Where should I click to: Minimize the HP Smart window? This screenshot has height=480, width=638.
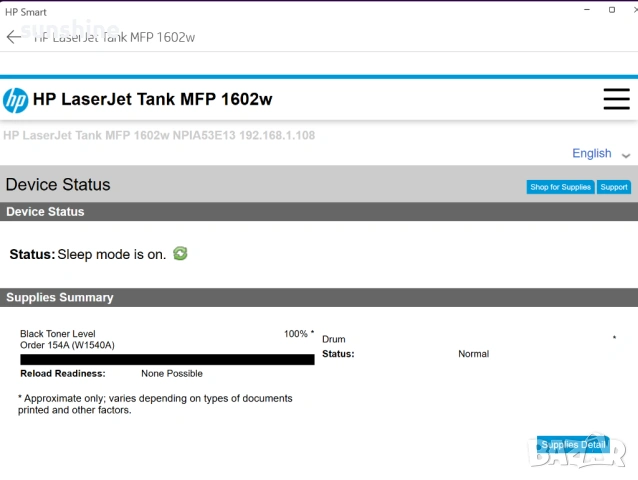click(x=585, y=10)
